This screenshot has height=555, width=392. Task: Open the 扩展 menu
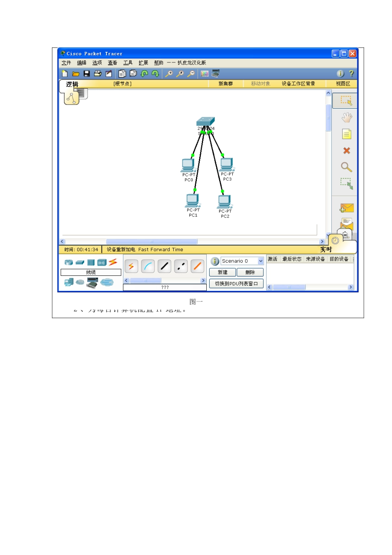coord(143,63)
